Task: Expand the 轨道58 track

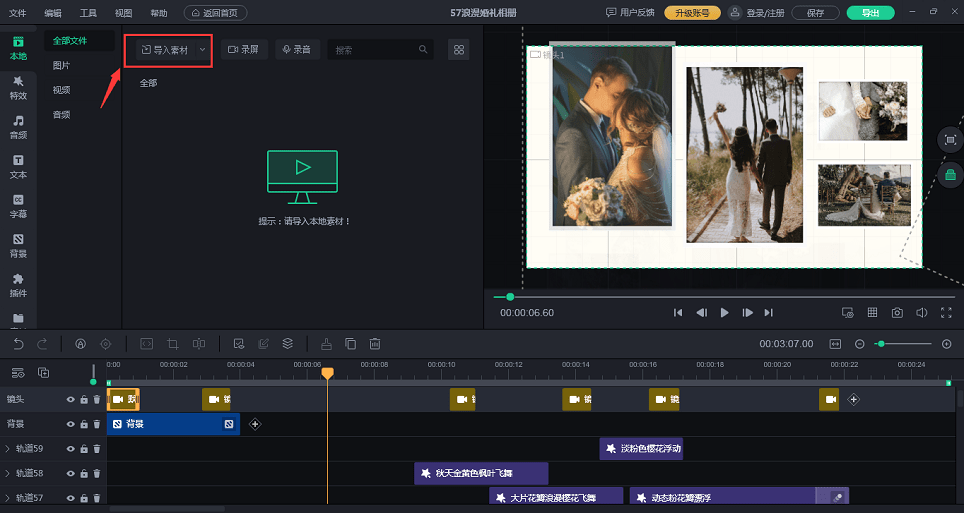Action: (7, 473)
